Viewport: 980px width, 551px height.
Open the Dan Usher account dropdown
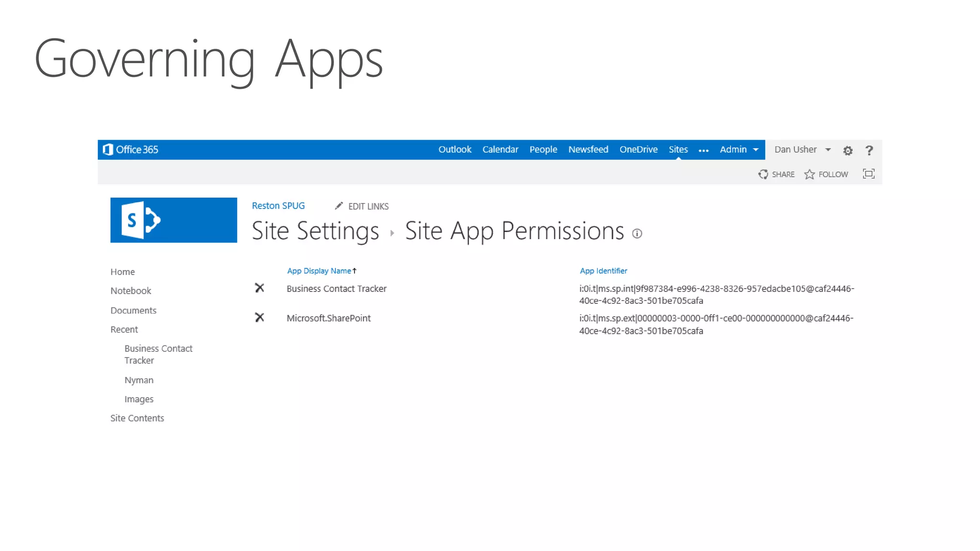802,150
